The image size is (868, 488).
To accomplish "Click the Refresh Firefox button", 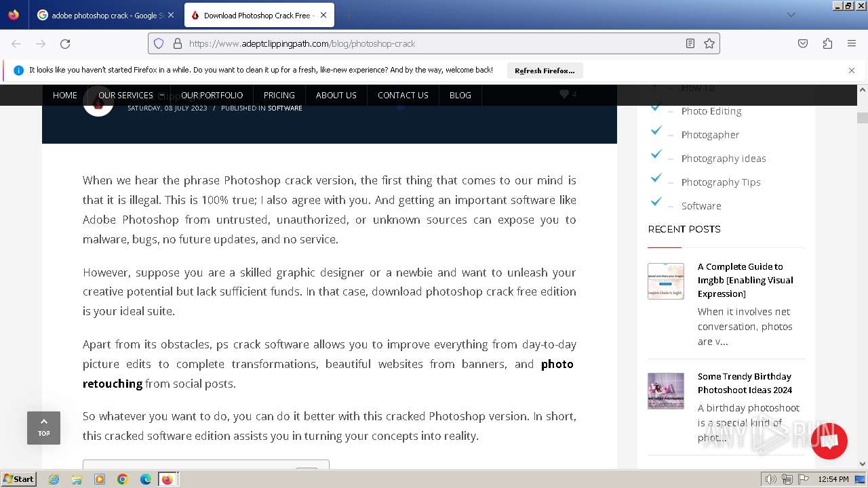I will pos(545,70).
